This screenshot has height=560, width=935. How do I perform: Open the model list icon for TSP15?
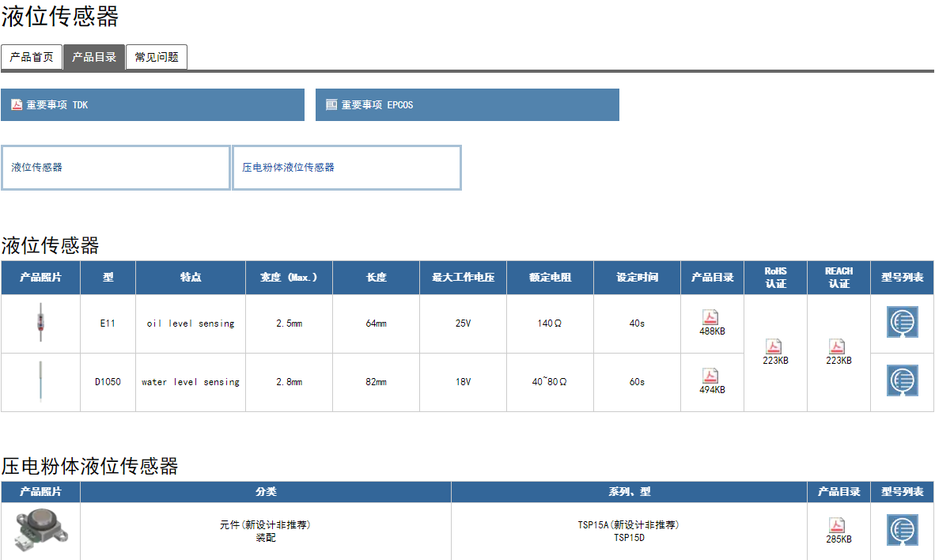click(x=902, y=530)
